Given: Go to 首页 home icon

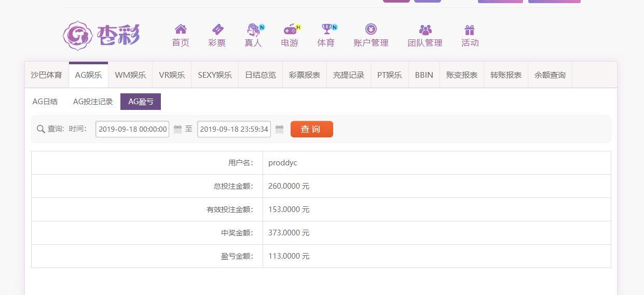Looking at the screenshot, I should coord(181,29).
